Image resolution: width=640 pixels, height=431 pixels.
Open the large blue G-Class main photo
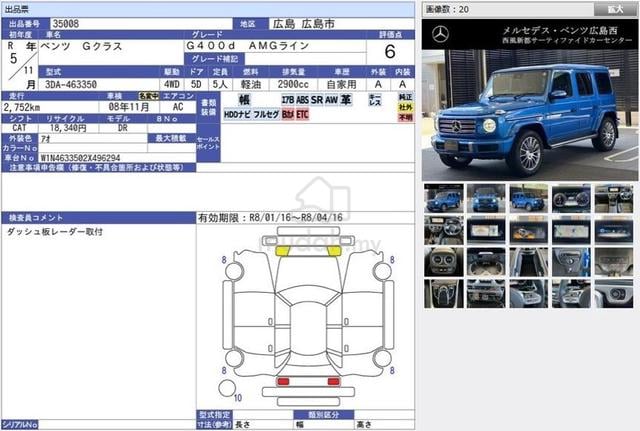pyautogui.click(x=530, y=115)
